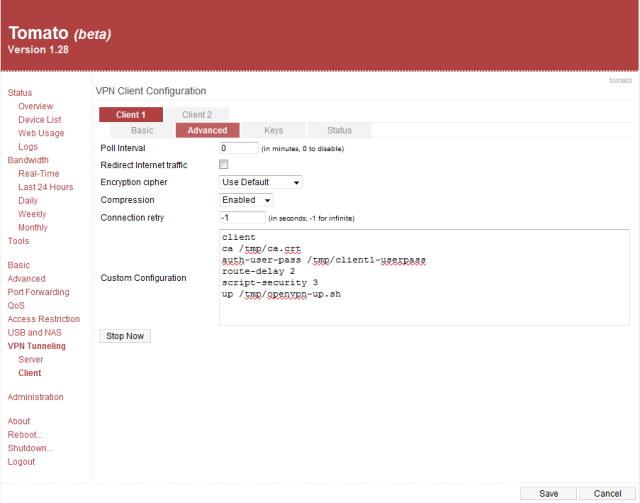This screenshot has width=640, height=503.
Task: Click the 'up /tmp/openvpn-up.sh' line
Action: pos(281,294)
